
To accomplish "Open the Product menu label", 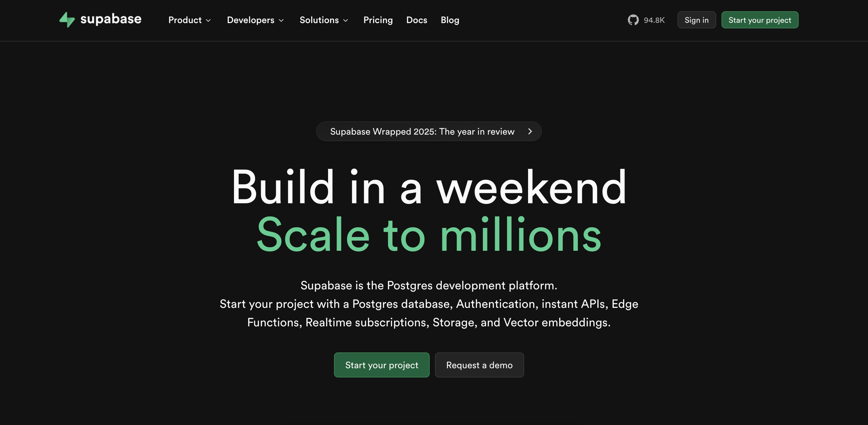I will point(184,20).
